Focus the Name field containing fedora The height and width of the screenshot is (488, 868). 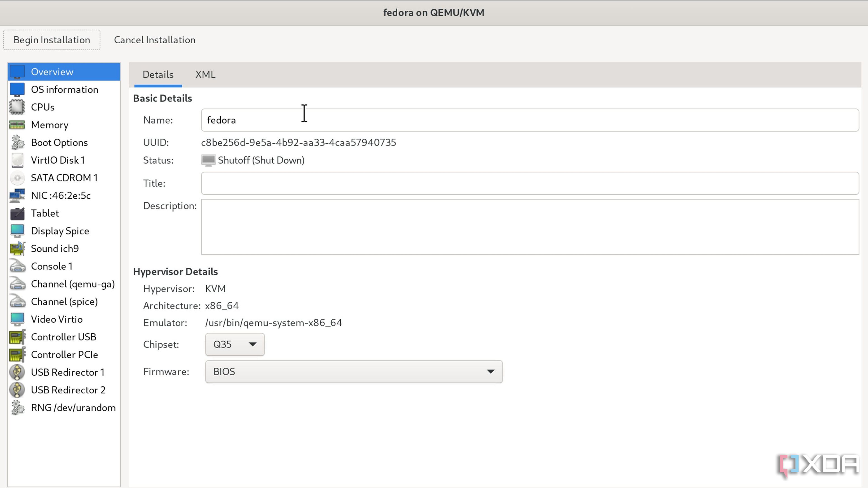pyautogui.click(x=530, y=120)
